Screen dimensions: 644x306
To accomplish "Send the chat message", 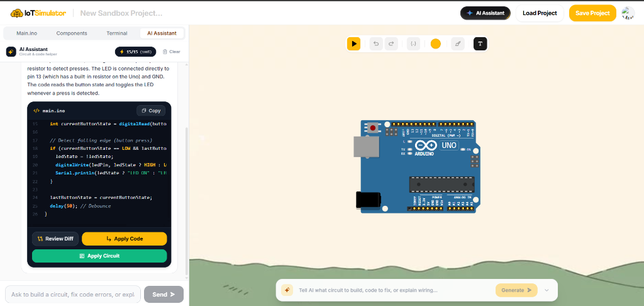I will pos(164,295).
